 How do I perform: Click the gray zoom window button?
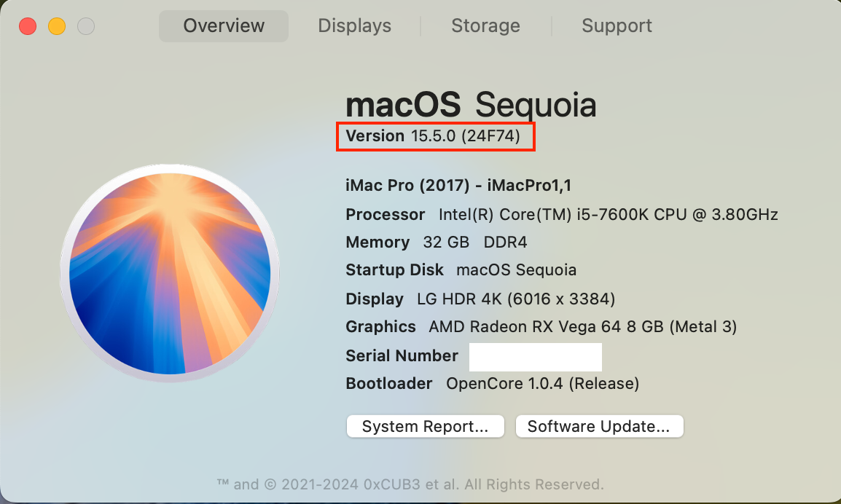tap(86, 27)
